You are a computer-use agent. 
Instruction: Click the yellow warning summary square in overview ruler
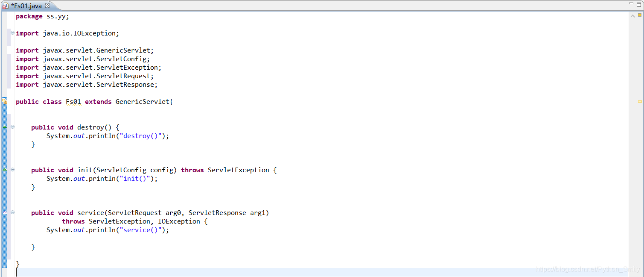click(640, 15)
